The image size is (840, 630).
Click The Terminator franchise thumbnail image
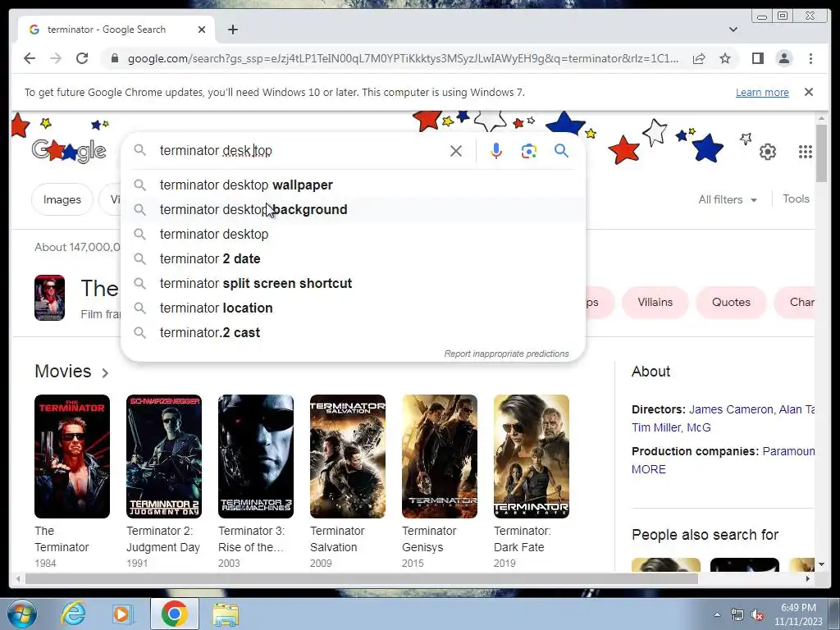pos(49,298)
